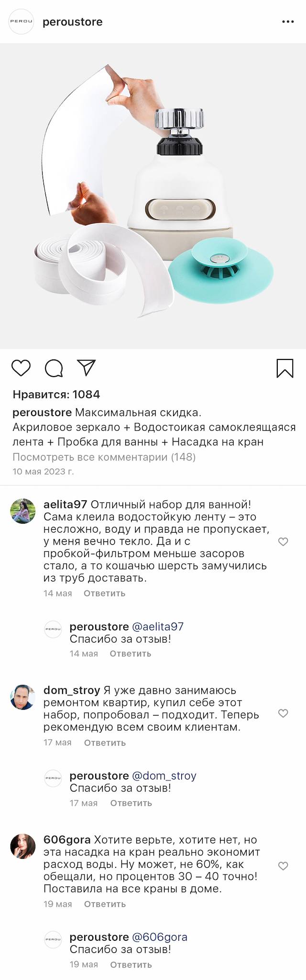Open the Perou profile logo in header
The image size is (306, 980).
22,22
